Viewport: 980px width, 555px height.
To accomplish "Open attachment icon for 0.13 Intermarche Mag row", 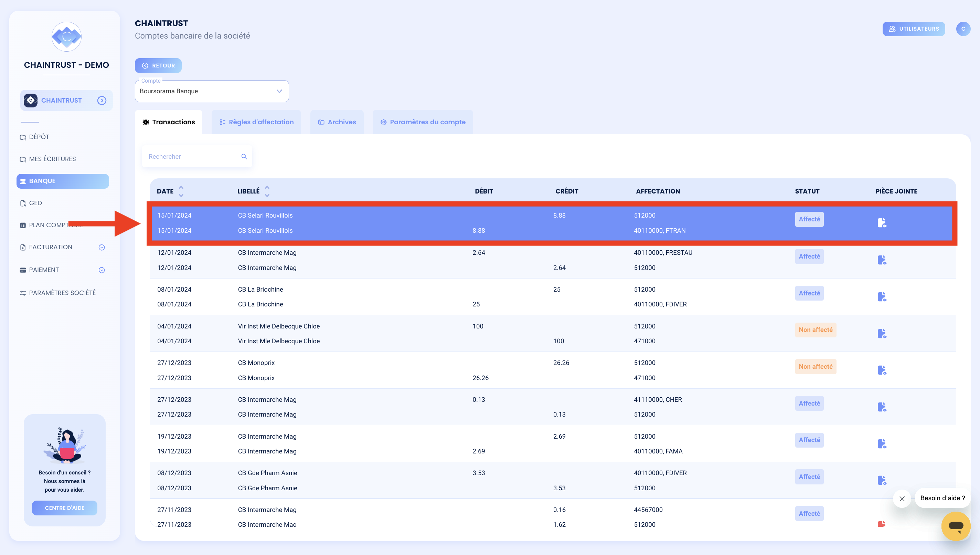I will click(x=882, y=407).
